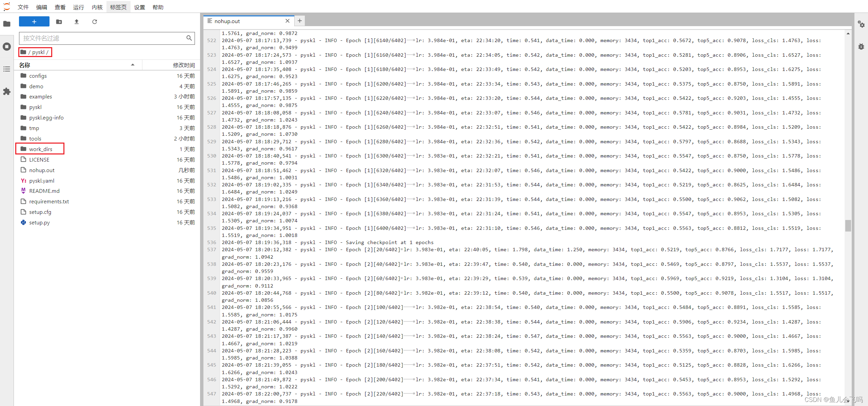Refresh the file list with the refresh icon
Image resolution: width=868 pixels, height=406 pixels.
(x=95, y=21)
